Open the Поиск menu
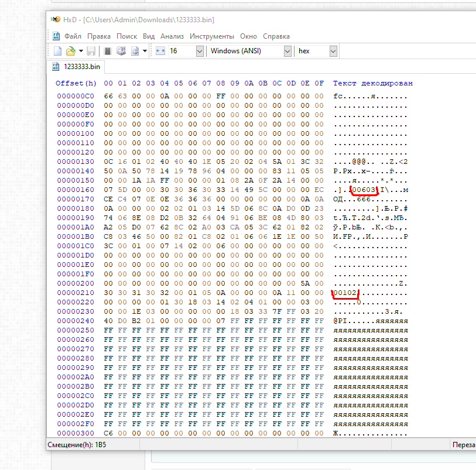Screen dimensions: 476x470 (126, 36)
